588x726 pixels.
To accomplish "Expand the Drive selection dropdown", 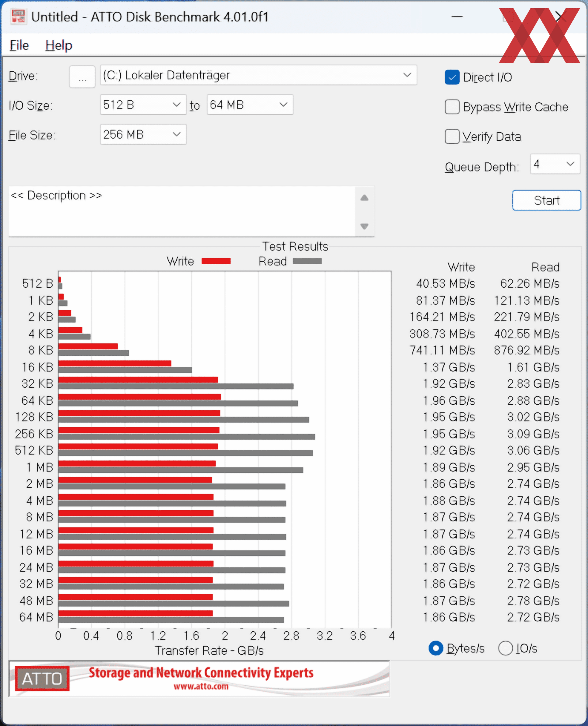I will pos(258,75).
